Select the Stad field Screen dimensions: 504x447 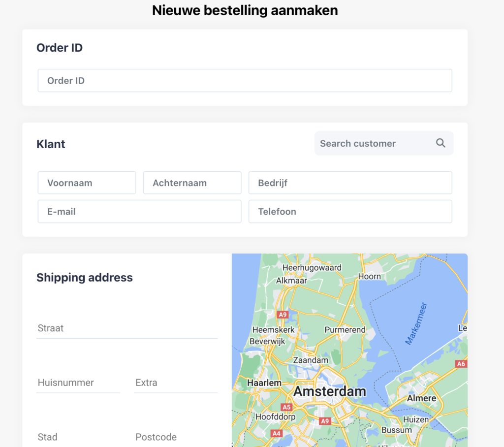pyautogui.click(x=78, y=437)
